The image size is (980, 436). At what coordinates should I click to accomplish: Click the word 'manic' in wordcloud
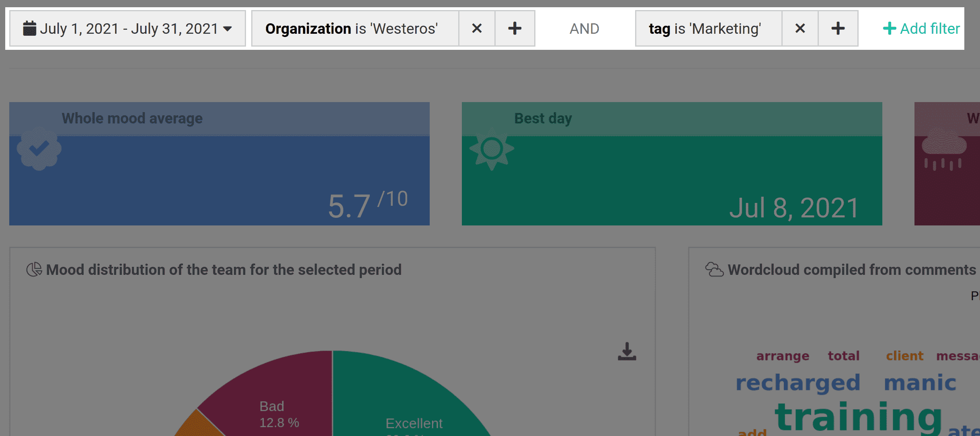920,382
